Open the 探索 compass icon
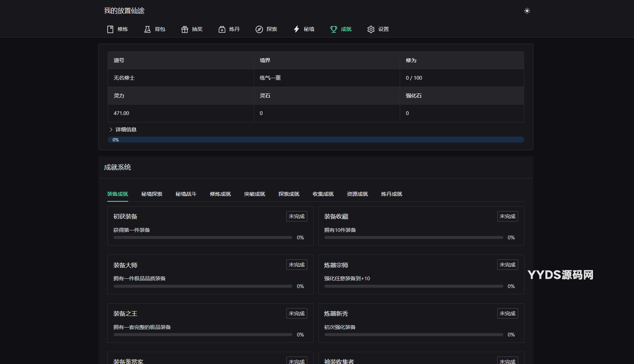 coord(259,29)
